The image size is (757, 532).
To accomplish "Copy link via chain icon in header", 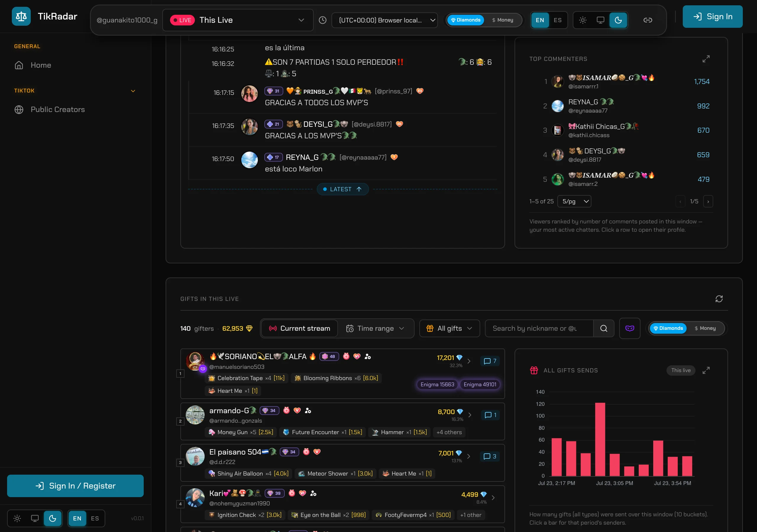I will coord(648,20).
